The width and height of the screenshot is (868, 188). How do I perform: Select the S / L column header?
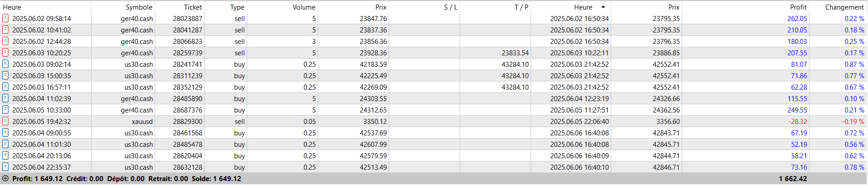tap(450, 7)
